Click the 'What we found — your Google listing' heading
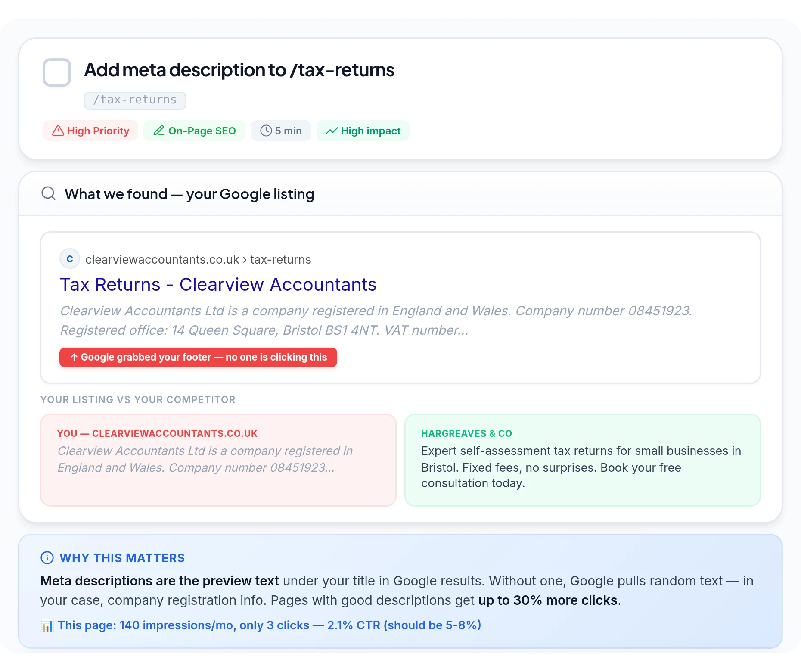 (189, 194)
